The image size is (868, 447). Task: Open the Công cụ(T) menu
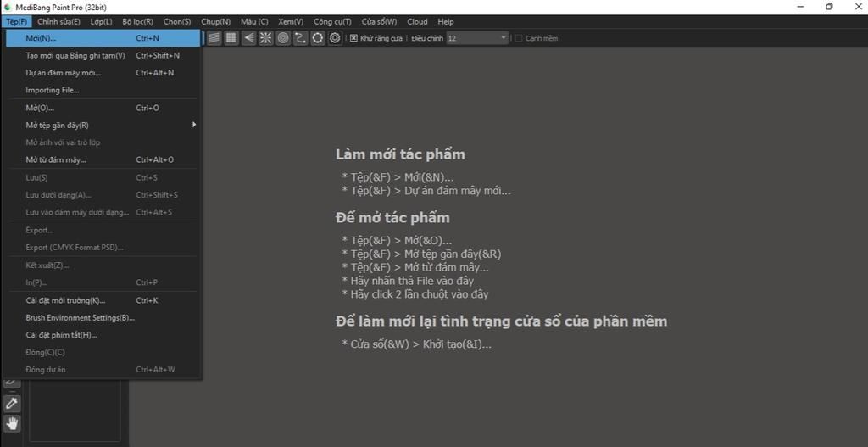click(332, 21)
